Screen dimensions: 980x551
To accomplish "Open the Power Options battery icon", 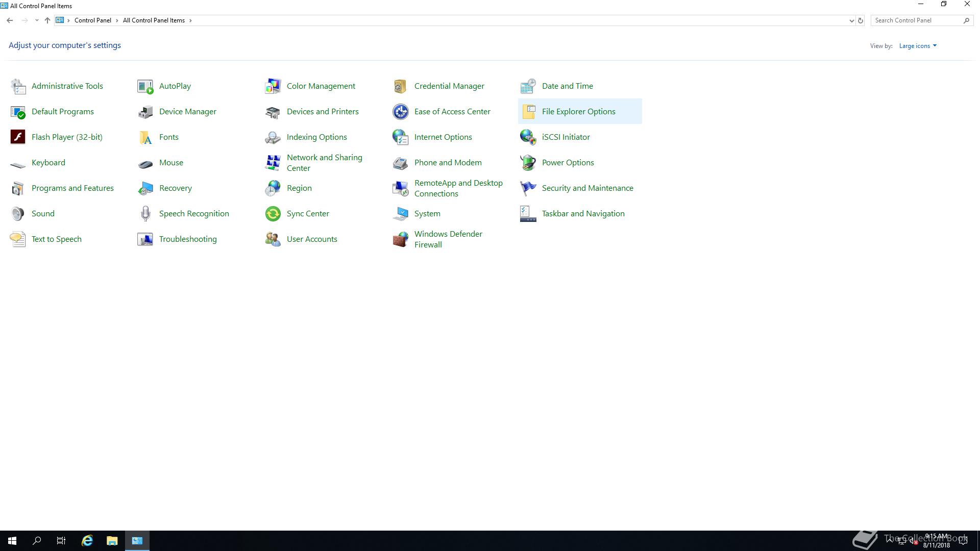I will 528,163.
